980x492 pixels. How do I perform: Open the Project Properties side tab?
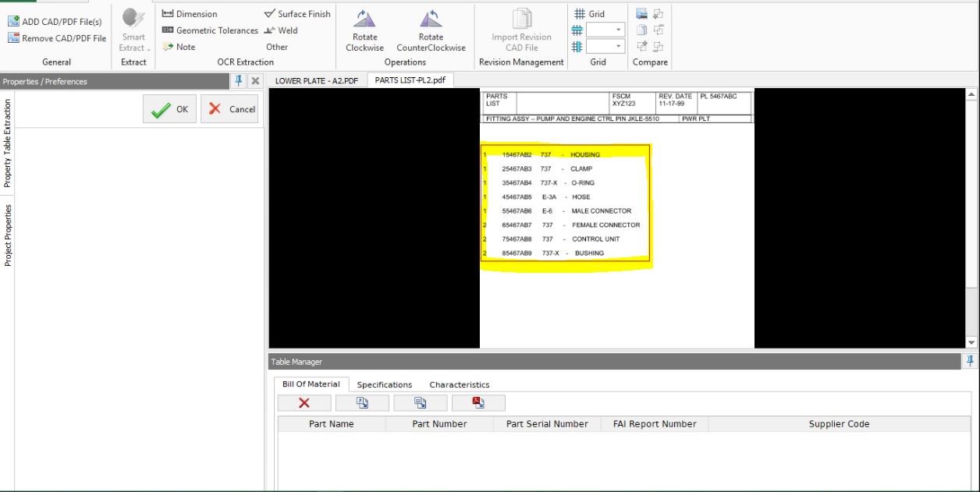(x=8, y=235)
